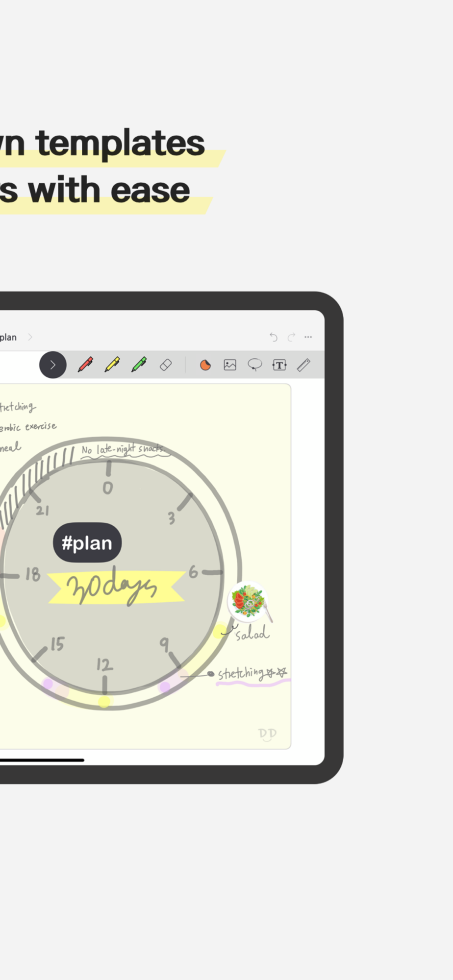Select the red pen tool
Image resolution: width=453 pixels, height=980 pixels.
[x=86, y=365]
